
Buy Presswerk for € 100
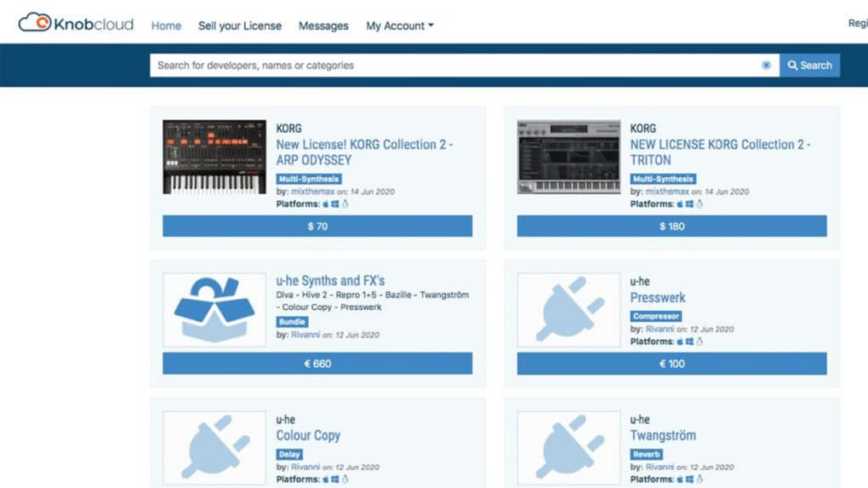671,364
